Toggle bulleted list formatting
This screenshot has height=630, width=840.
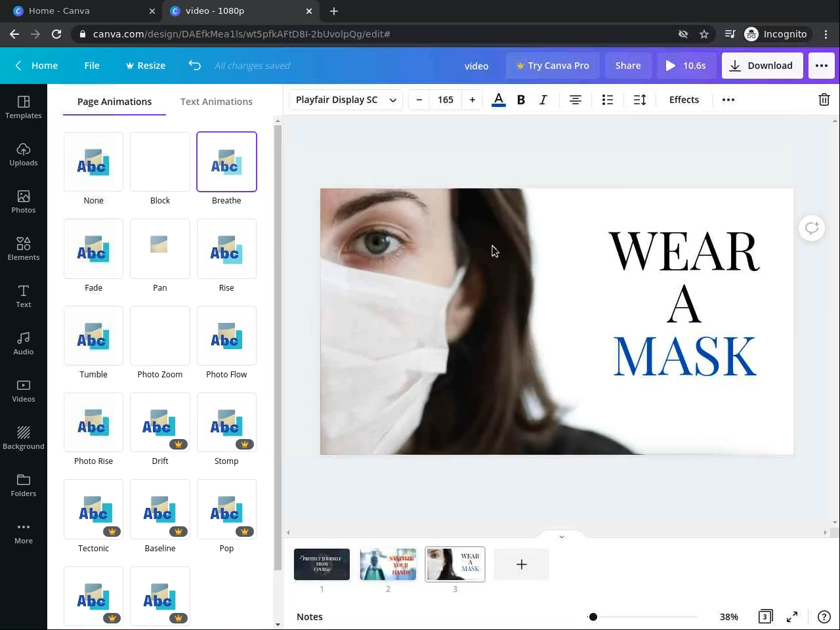[608, 100]
